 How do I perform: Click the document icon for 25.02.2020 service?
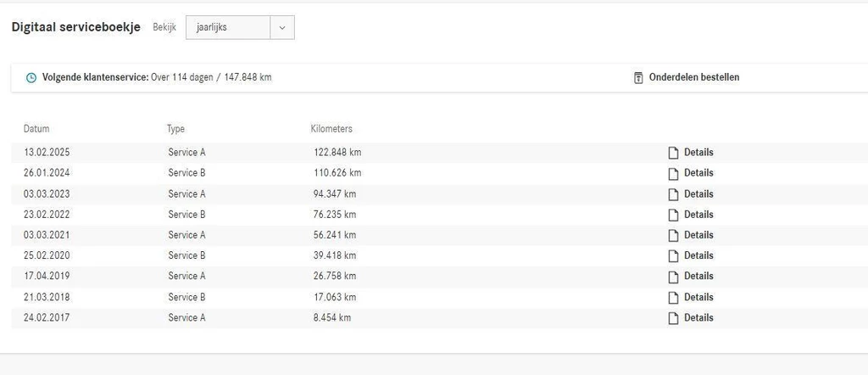pos(673,255)
